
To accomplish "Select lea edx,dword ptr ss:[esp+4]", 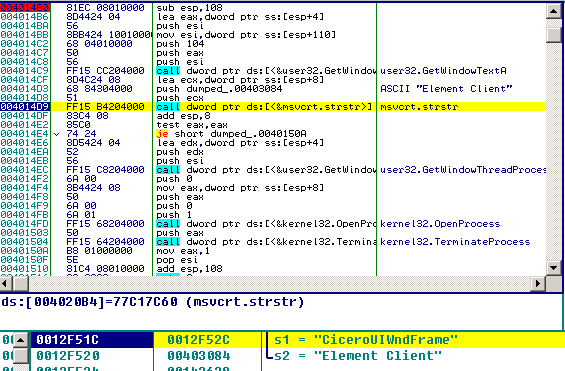I will (x=240, y=143).
